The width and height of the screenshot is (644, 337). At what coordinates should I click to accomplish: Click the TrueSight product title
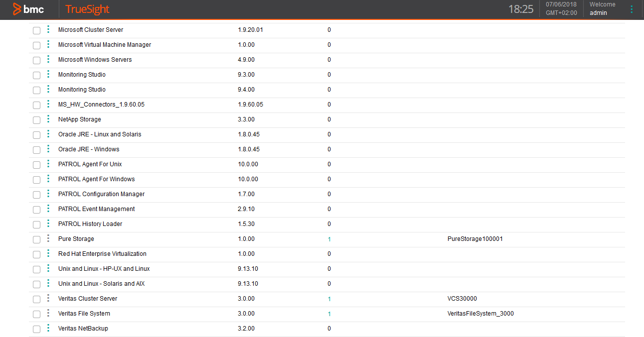[87, 9]
